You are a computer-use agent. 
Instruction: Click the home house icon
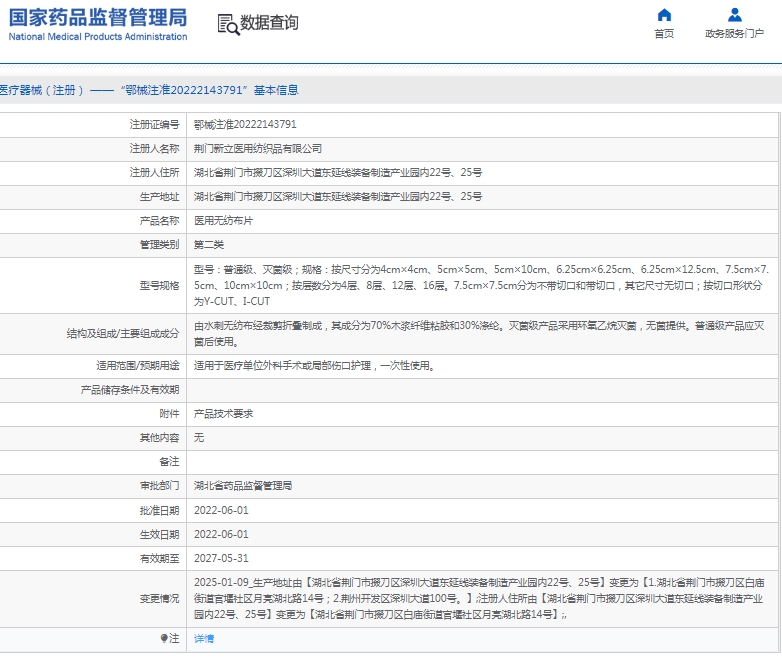coord(664,15)
